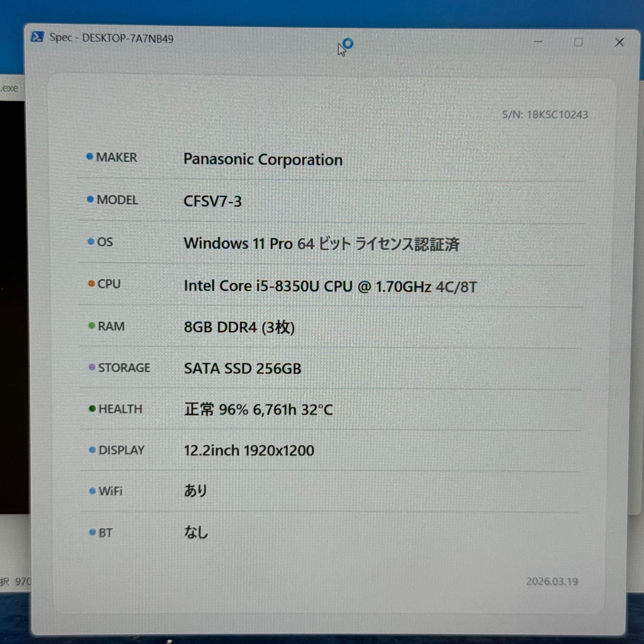Maximize the Spec window
Screen dimensions: 644x644
pos(578,42)
